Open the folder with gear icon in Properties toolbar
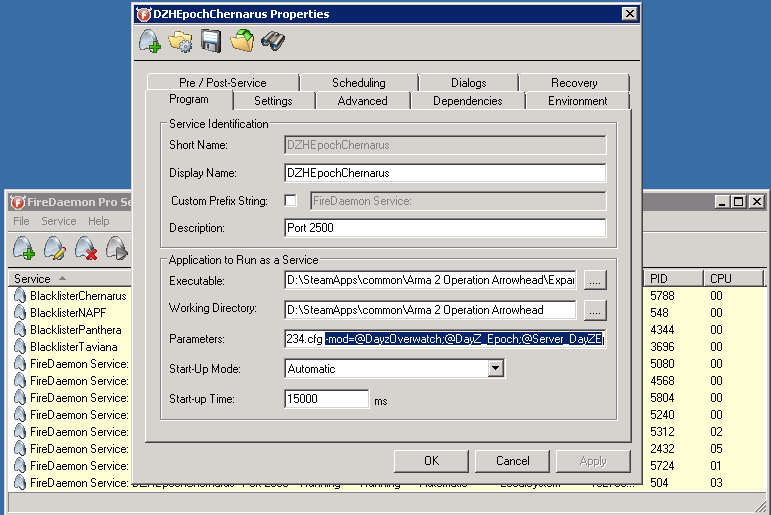This screenshot has width=771, height=515. tap(180, 41)
